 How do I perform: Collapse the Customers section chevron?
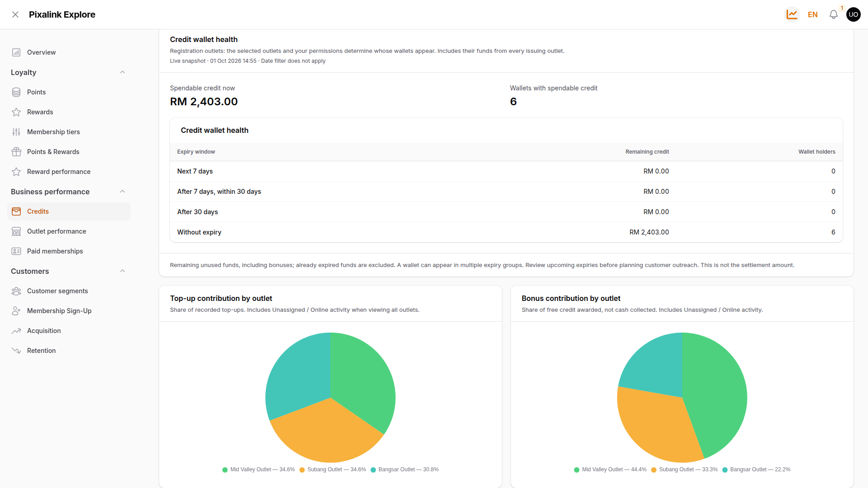tap(123, 271)
